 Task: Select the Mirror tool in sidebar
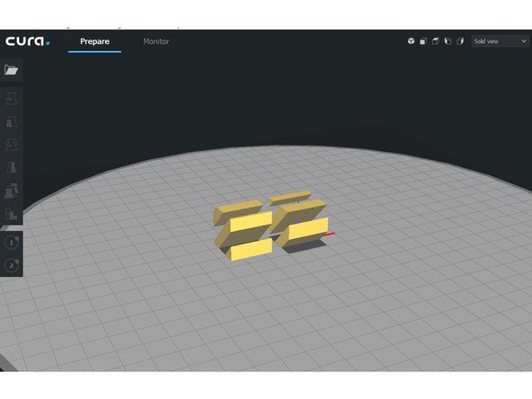point(12,167)
